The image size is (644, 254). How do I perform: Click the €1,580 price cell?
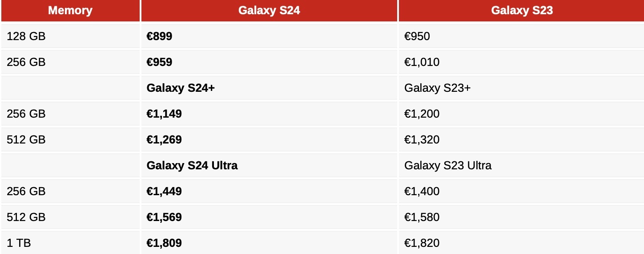(x=422, y=217)
